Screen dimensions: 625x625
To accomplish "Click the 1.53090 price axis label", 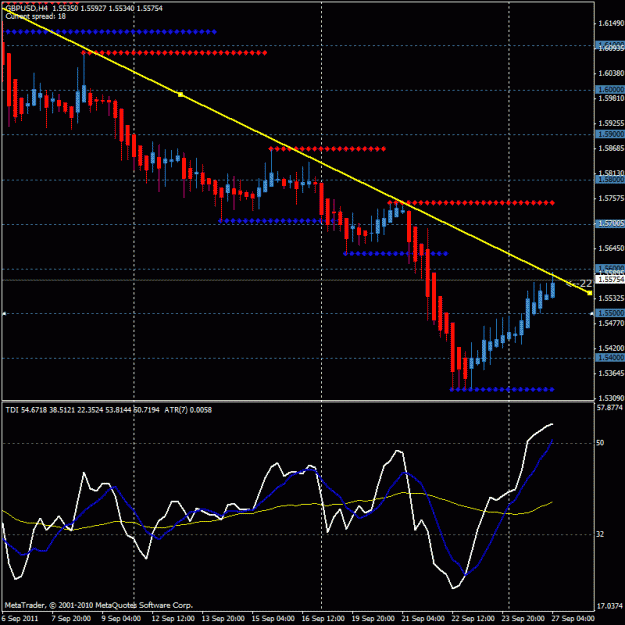I will click(611, 398).
